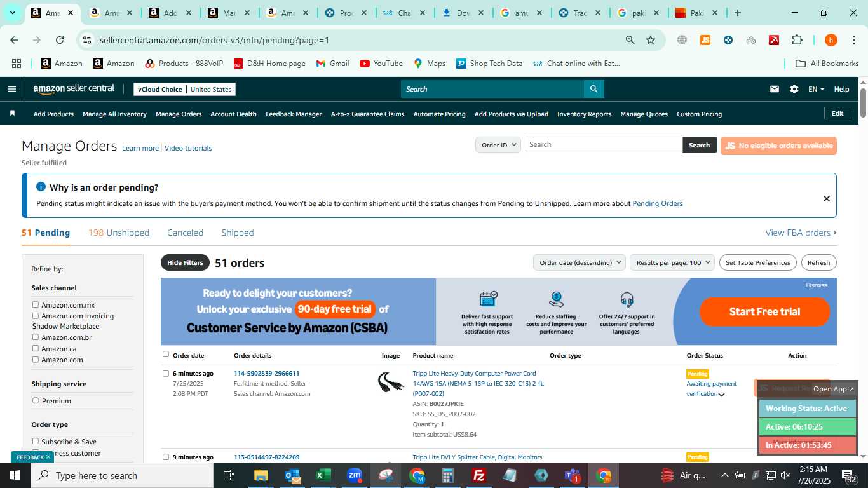Open Inventory Reports menu item
Viewport: 868px width, 488px height.
(584, 114)
